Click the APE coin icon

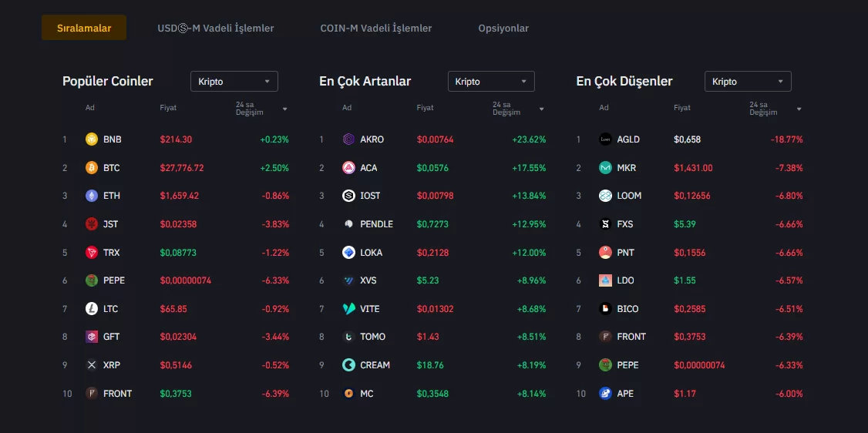(605, 394)
